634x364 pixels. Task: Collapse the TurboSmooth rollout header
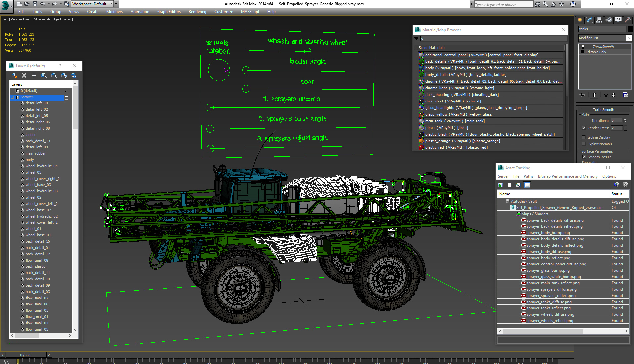pos(603,110)
